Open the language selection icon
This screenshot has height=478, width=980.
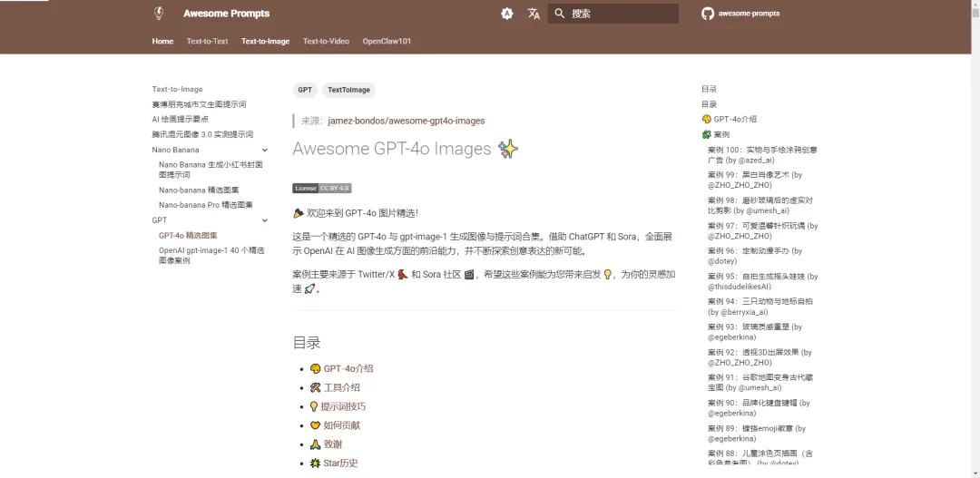tap(534, 14)
